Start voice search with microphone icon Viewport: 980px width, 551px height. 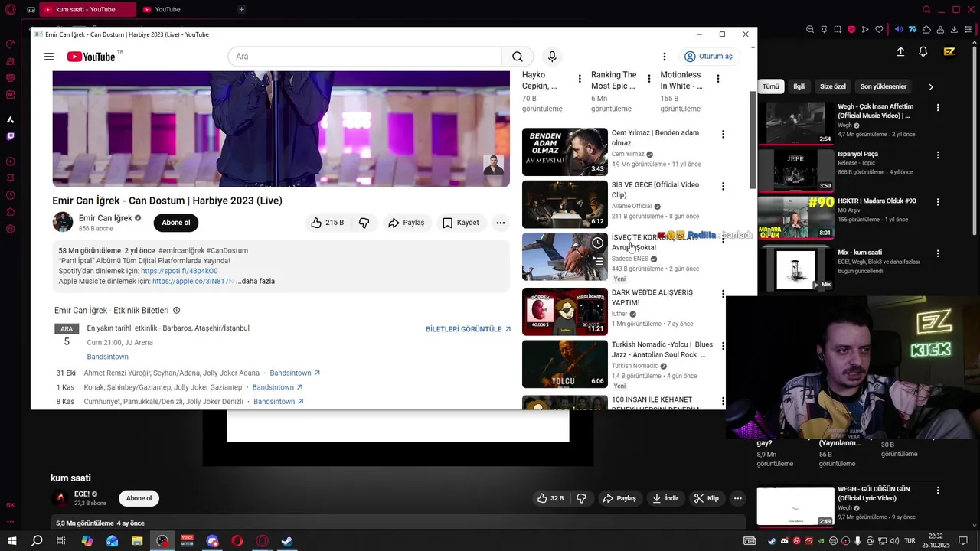pyautogui.click(x=552, y=57)
